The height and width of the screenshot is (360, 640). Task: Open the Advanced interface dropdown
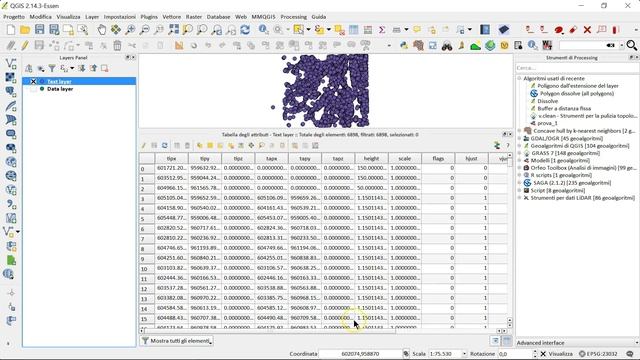pyautogui.click(x=577, y=343)
